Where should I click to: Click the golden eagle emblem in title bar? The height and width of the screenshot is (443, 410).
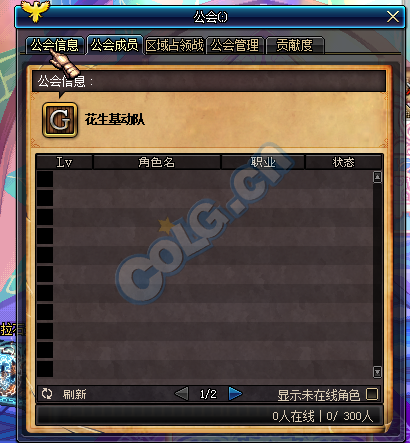coord(35,11)
